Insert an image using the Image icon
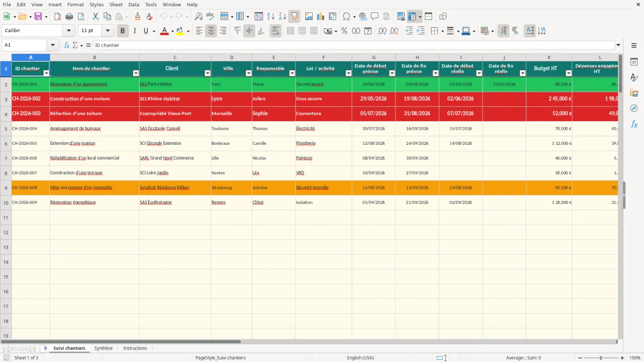Screen dimensions: 644x362 pos(309,17)
